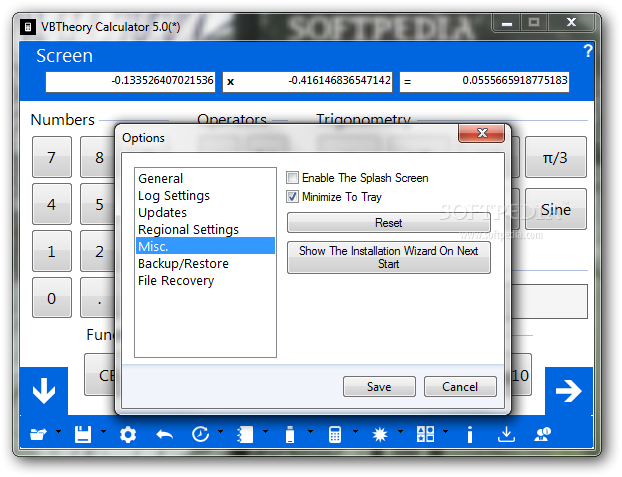Click the white down arrow button
622x477 pixels.
coord(44,391)
